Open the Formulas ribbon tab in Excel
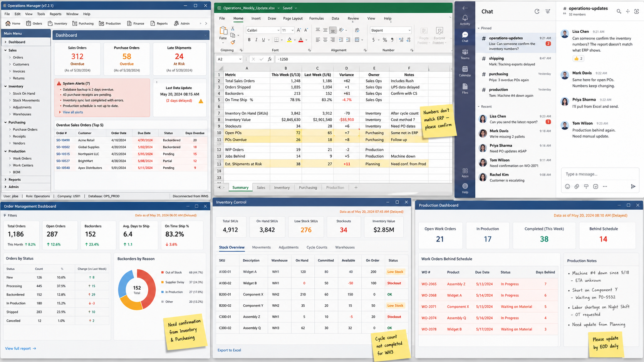 [316, 18]
